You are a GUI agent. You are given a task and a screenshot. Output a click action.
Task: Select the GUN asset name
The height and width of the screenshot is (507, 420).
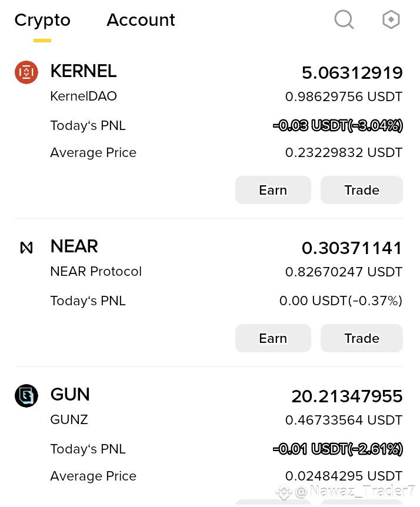click(70, 395)
